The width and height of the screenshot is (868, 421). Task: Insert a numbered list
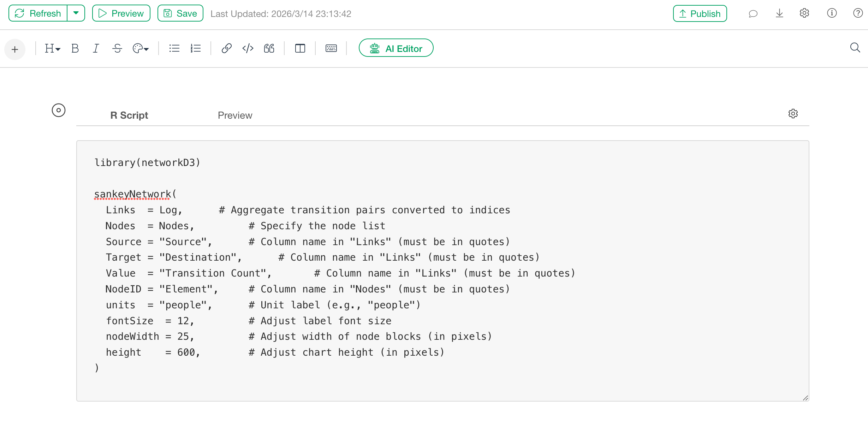coord(196,48)
